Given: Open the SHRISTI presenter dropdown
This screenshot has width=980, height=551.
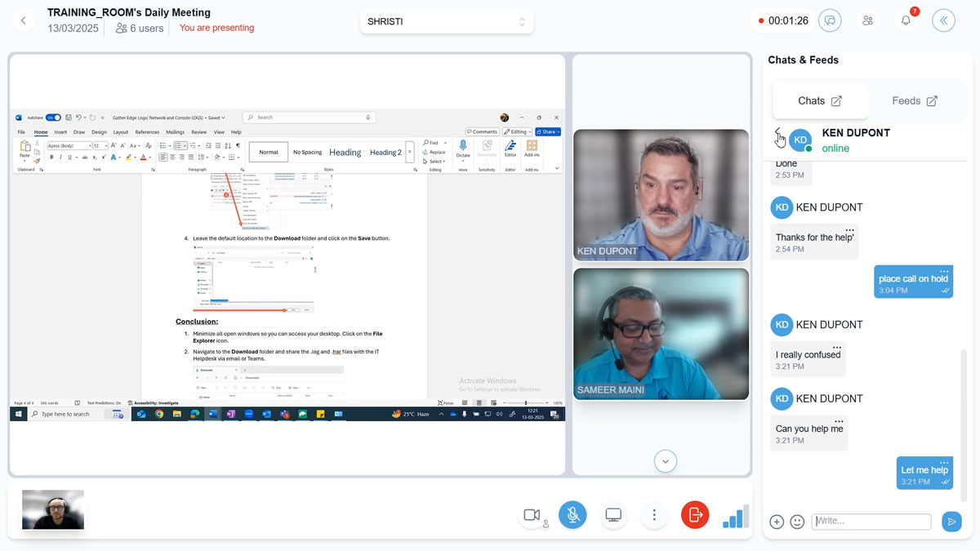Looking at the screenshot, I should (446, 22).
